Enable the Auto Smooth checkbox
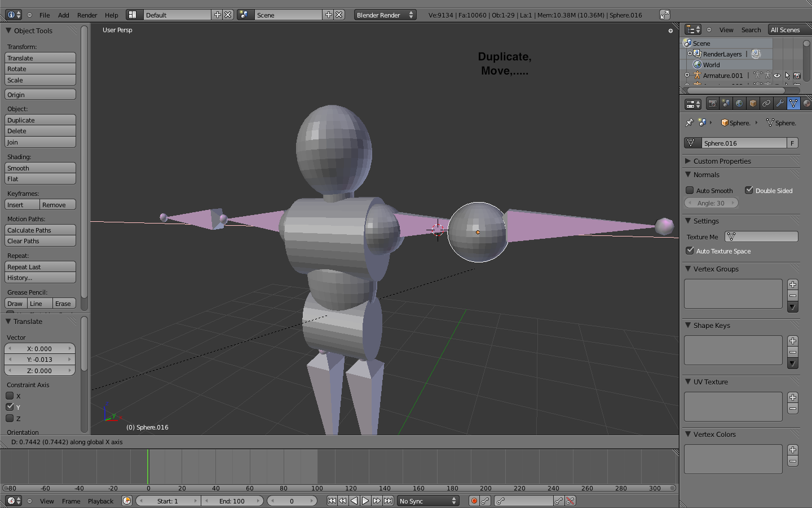Image resolution: width=812 pixels, height=508 pixels. tap(690, 190)
